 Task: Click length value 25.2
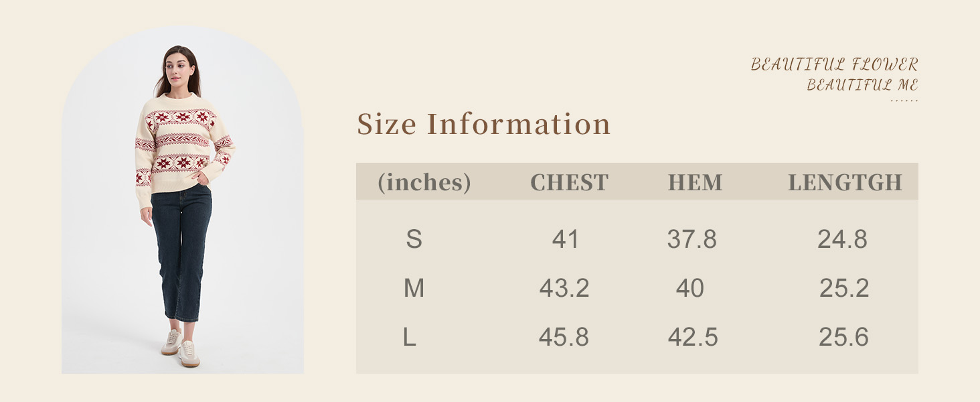pyautogui.click(x=844, y=288)
